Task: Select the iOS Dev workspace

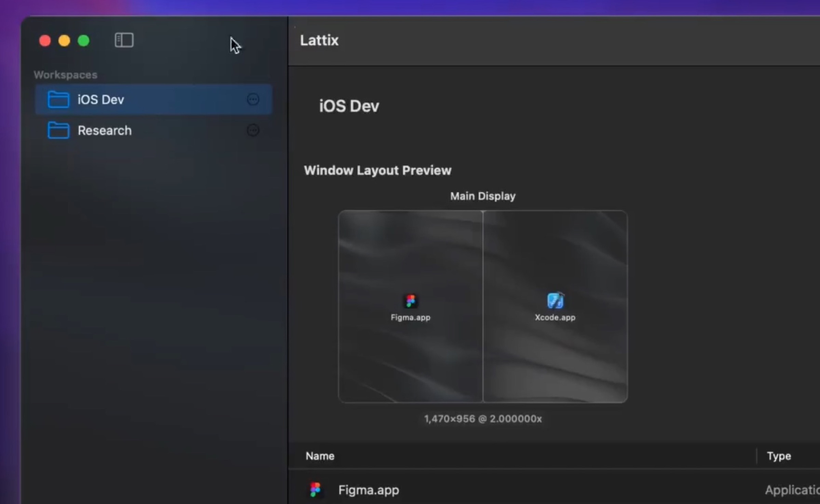Action: pos(101,100)
